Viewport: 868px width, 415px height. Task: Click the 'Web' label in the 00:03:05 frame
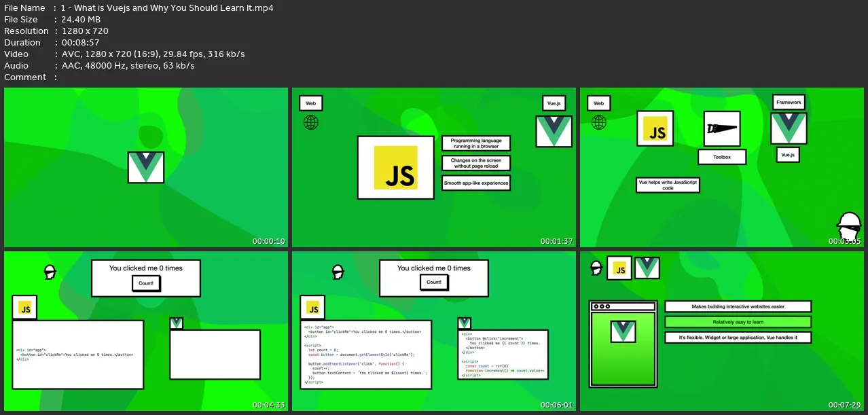[x=599, y=103]
